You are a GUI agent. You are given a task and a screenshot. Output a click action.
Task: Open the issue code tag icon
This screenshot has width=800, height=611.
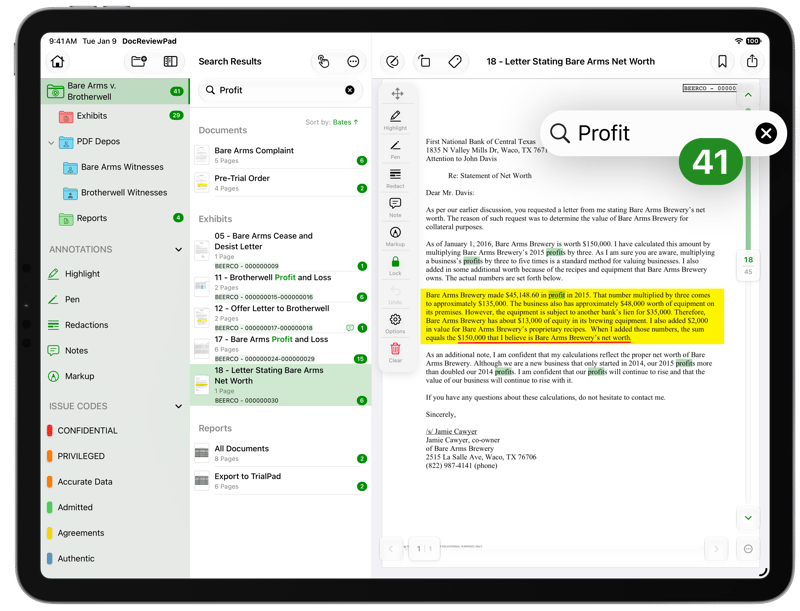click(x=455, y=62)
